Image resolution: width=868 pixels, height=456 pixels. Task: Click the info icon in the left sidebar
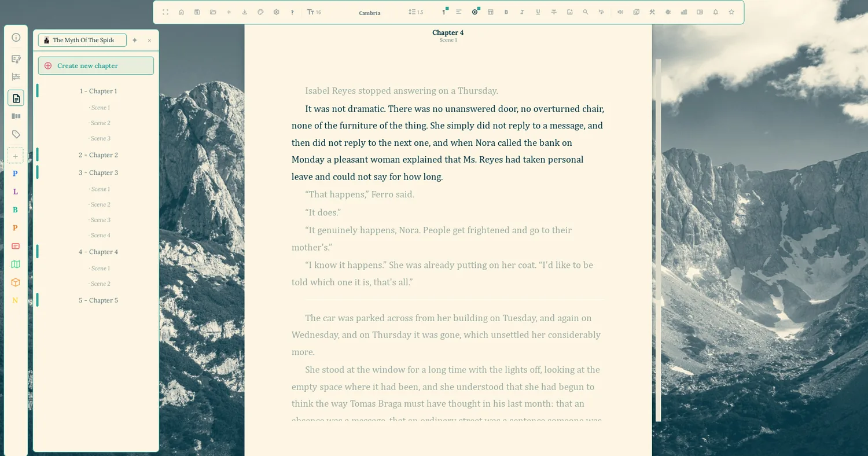coord(16,38)
